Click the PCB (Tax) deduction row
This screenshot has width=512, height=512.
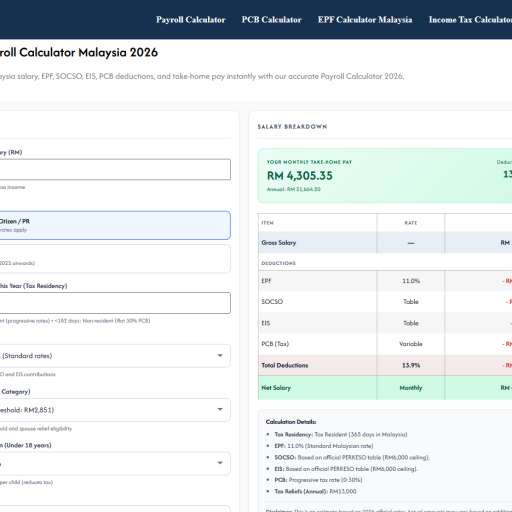tap(385, 344)
